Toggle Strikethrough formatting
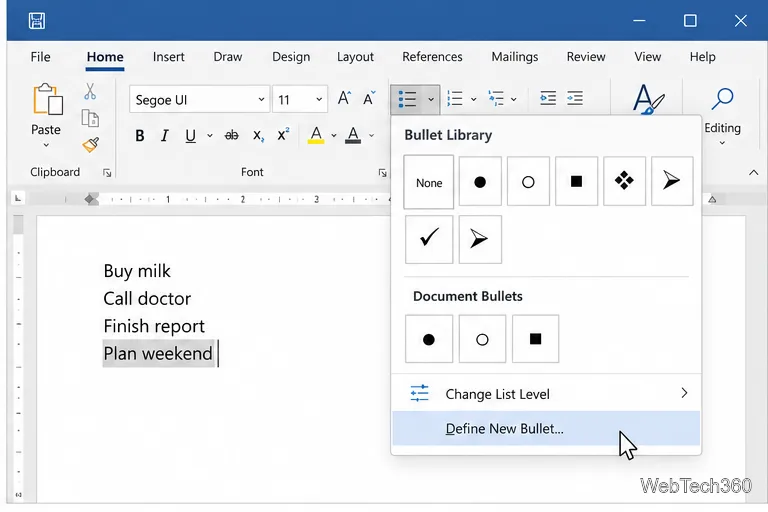Viewport: 768px width, 512px height. [231, 136]
